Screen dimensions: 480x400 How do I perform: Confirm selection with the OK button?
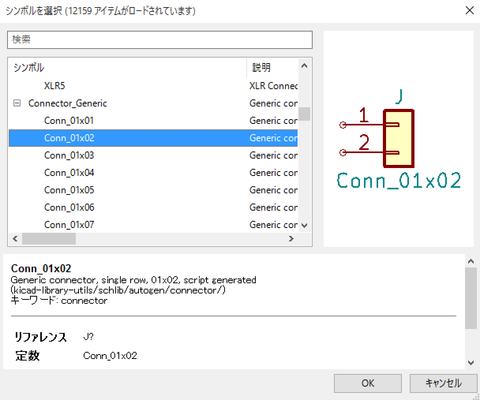(x=368, y=383)
